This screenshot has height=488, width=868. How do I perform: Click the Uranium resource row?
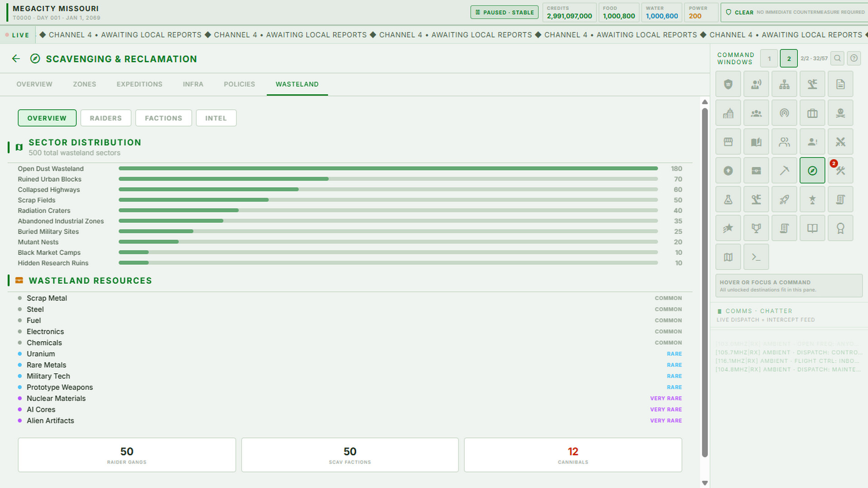pyautogui.click(x=349, y=354)
